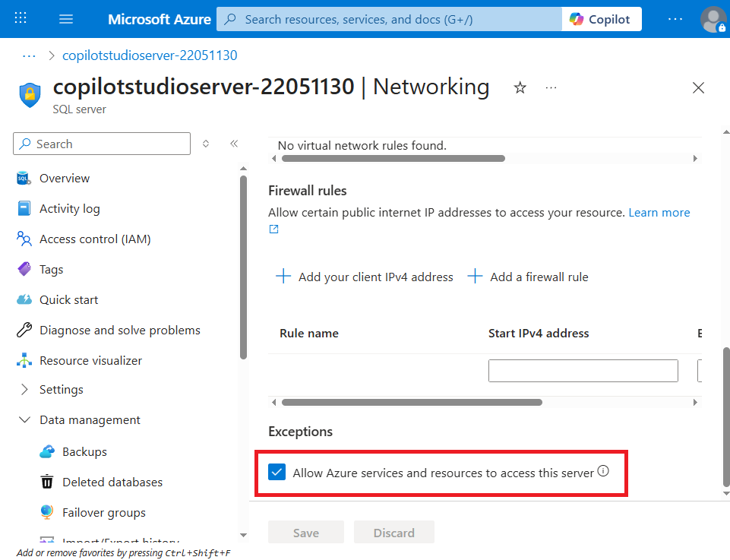Collapse the sidebar with double chevron

234,144
